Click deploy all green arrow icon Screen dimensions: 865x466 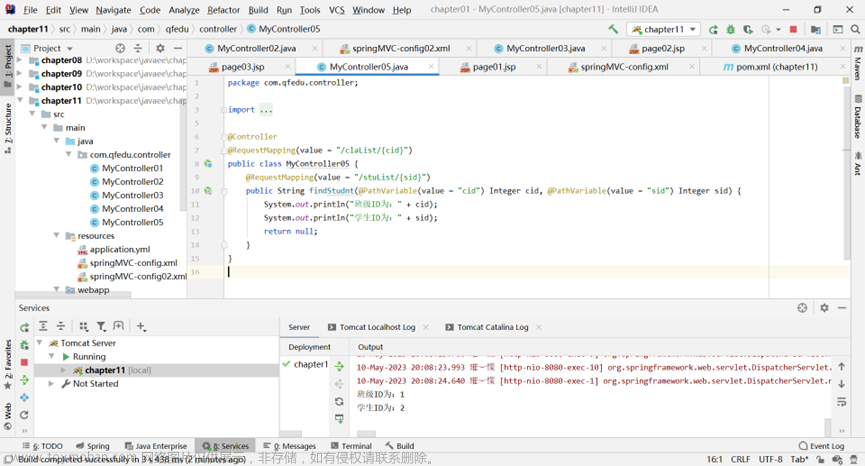pyautogui.click(x=339, y=366)
